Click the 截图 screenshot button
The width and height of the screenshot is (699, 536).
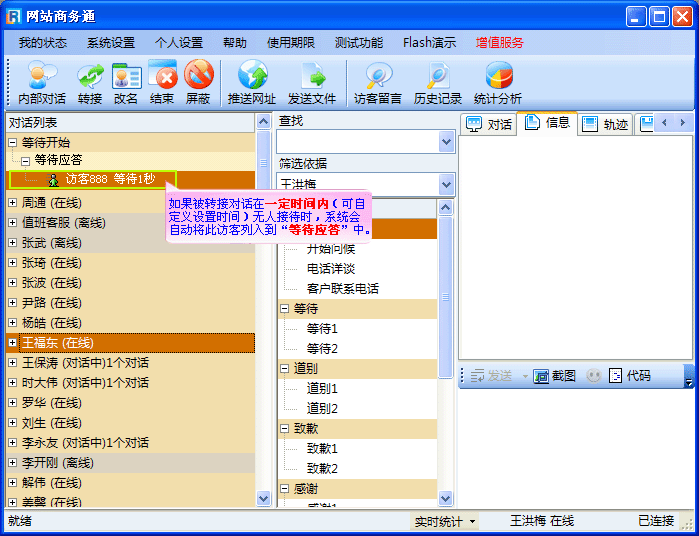tap(555, 376)
